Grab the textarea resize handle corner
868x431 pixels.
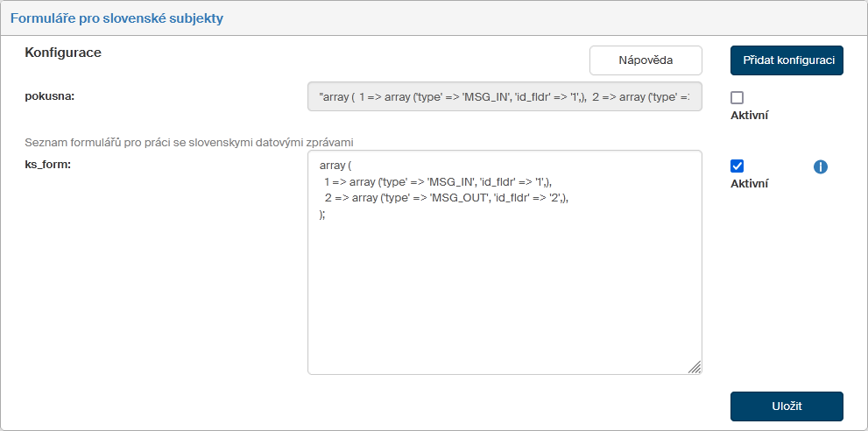point(694,367)
